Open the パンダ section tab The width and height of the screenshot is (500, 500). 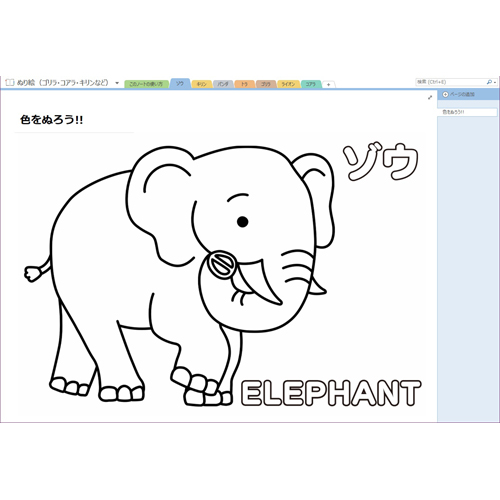(223, 84)
